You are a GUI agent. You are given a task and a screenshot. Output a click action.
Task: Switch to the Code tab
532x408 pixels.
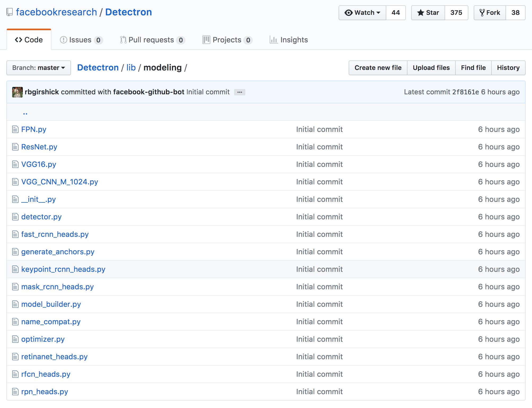[x=29, y=40]
